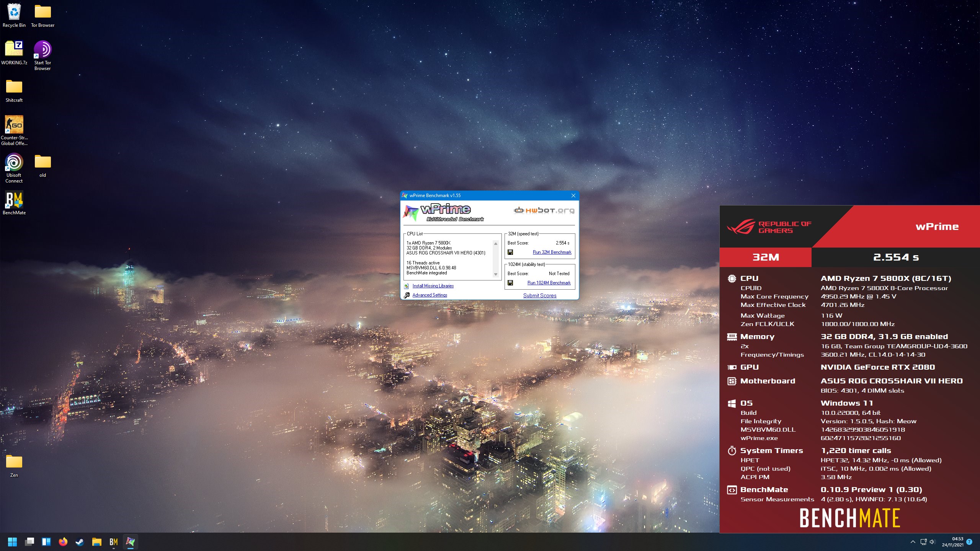Select the BenchMate desktop shortcut
This screenshot has width=980, height=551.
coord(14,203)
